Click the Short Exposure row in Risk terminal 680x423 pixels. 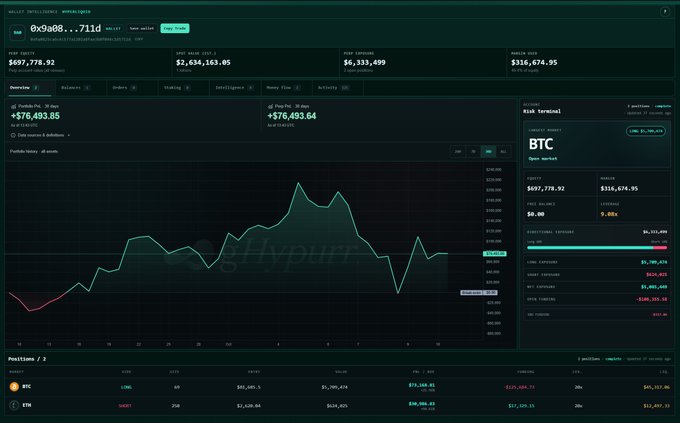point(597,275)
